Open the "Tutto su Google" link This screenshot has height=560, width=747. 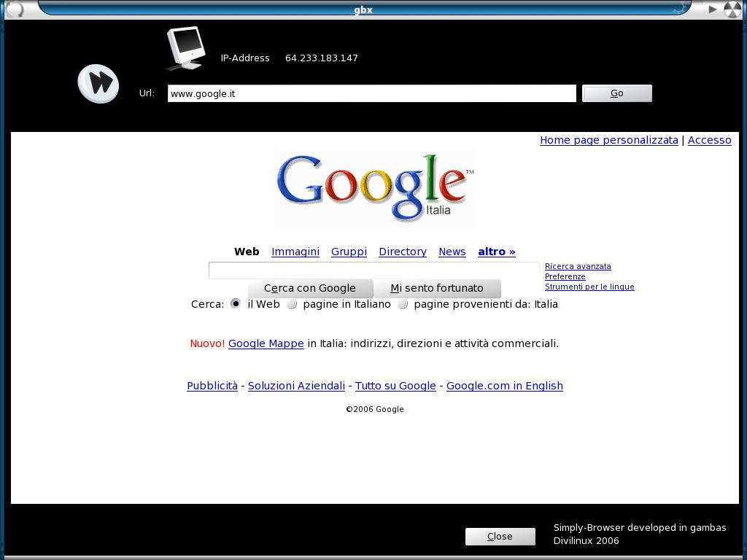(x=395, y=386)
